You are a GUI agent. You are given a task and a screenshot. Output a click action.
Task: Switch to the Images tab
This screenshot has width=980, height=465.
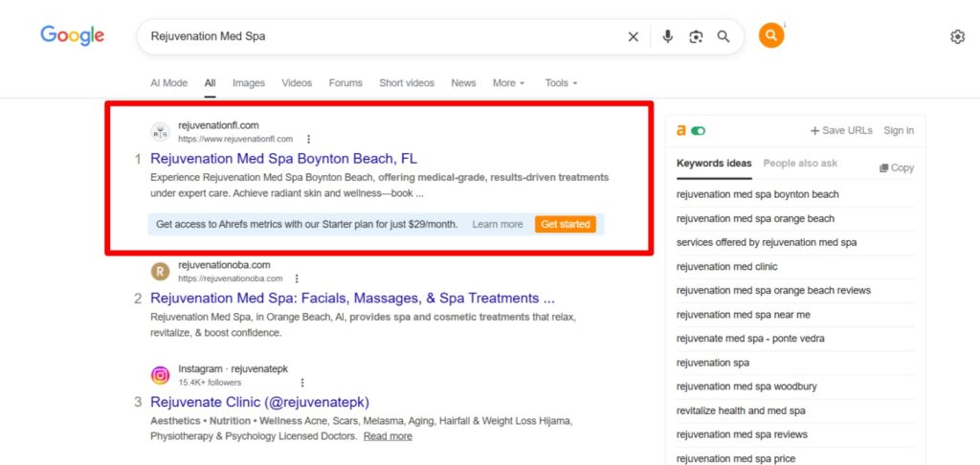click(x=248, y=83)
